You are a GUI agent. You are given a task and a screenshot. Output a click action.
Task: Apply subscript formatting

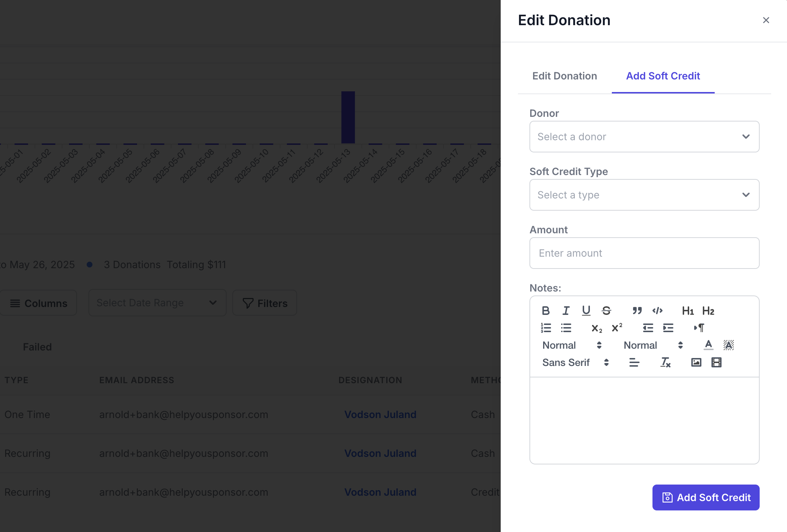coord(597,328)
